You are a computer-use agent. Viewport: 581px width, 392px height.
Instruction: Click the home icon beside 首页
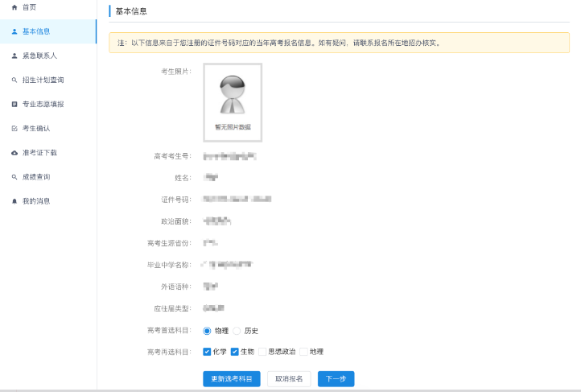(x=14, y=7)
